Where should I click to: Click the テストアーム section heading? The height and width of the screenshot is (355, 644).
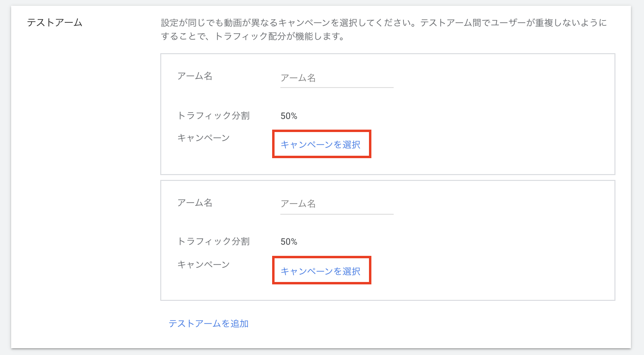coord(54,22)
